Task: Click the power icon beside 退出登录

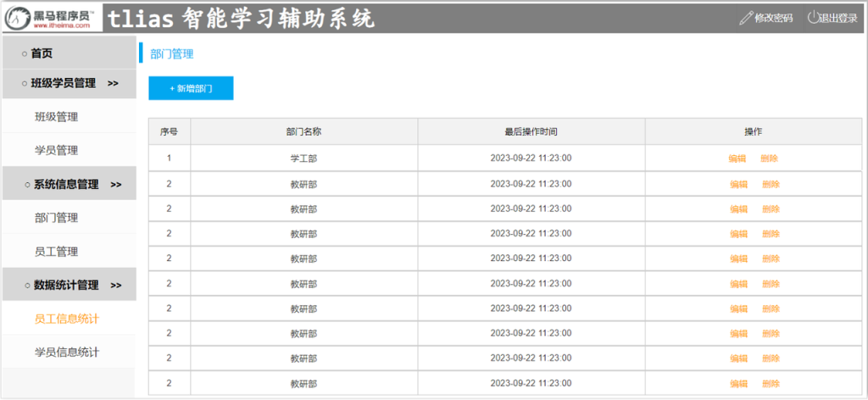Action: [x=814, y=18]
